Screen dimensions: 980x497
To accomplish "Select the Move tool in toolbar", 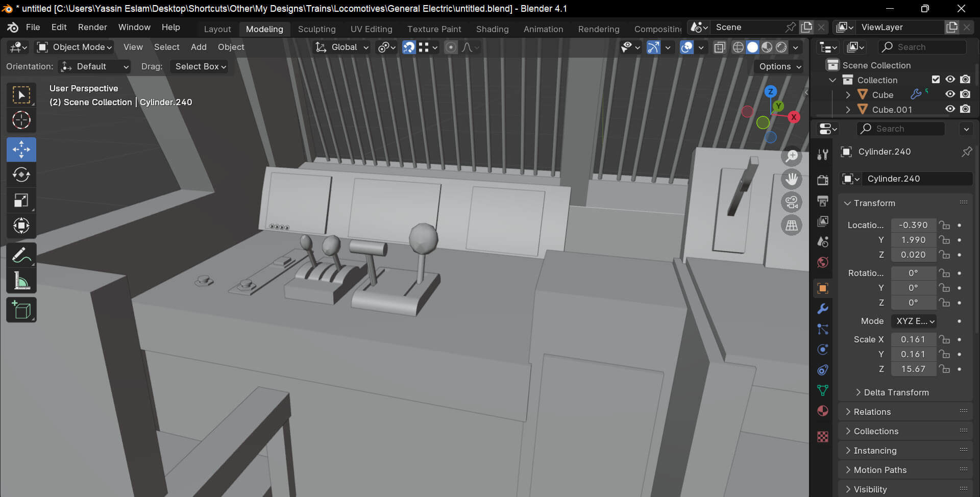I will click(x=21, y=150).
